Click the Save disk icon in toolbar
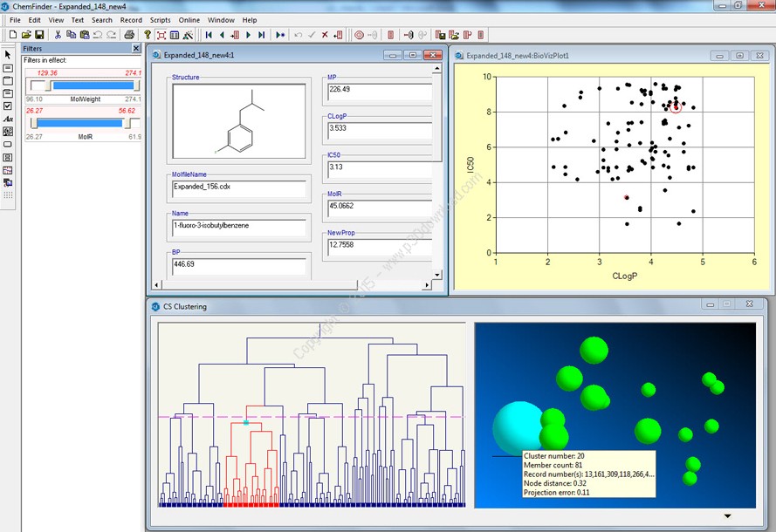This screenshot has height=532, width=776. [40, 35]
